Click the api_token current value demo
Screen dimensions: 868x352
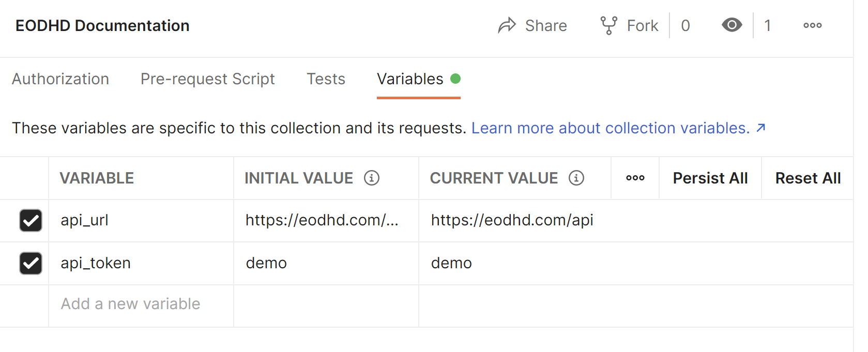pyautogui.click(x=451, y=263)
